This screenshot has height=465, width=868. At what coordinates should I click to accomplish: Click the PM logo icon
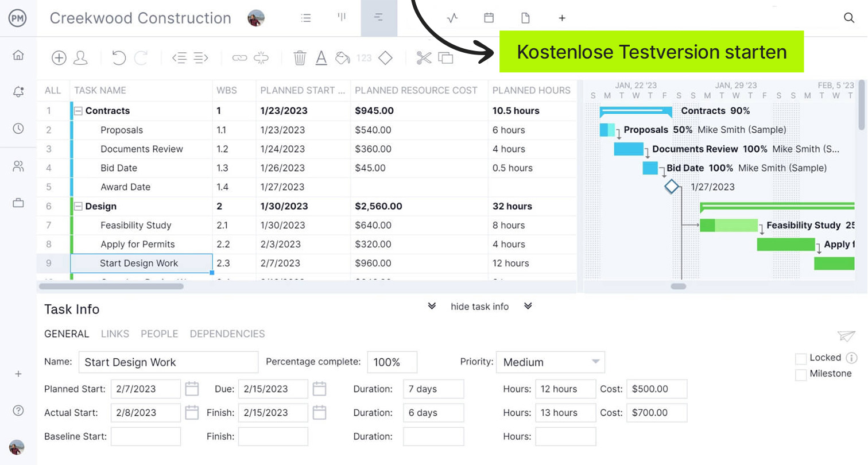coord(18,18)
